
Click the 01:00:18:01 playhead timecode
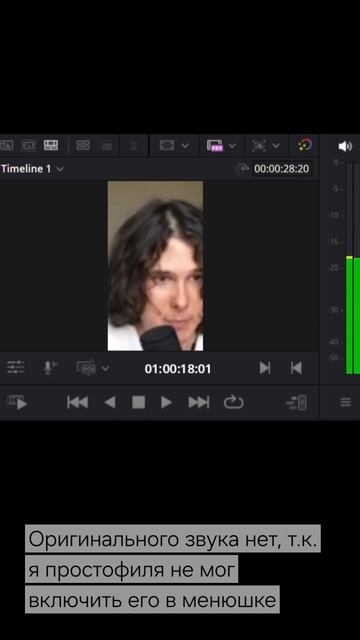[178, 369]
